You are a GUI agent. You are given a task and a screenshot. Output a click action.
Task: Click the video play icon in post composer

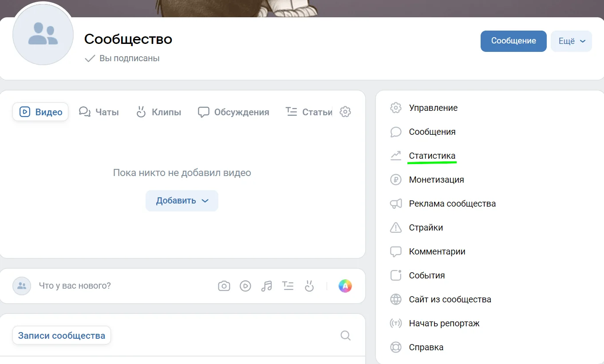245,286
